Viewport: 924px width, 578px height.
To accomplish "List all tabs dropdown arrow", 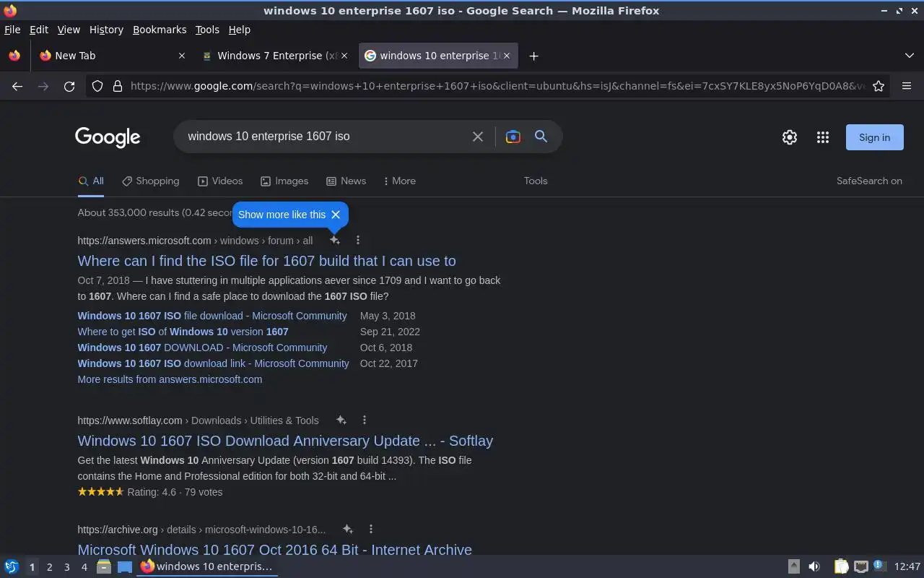I will point(909,56).
